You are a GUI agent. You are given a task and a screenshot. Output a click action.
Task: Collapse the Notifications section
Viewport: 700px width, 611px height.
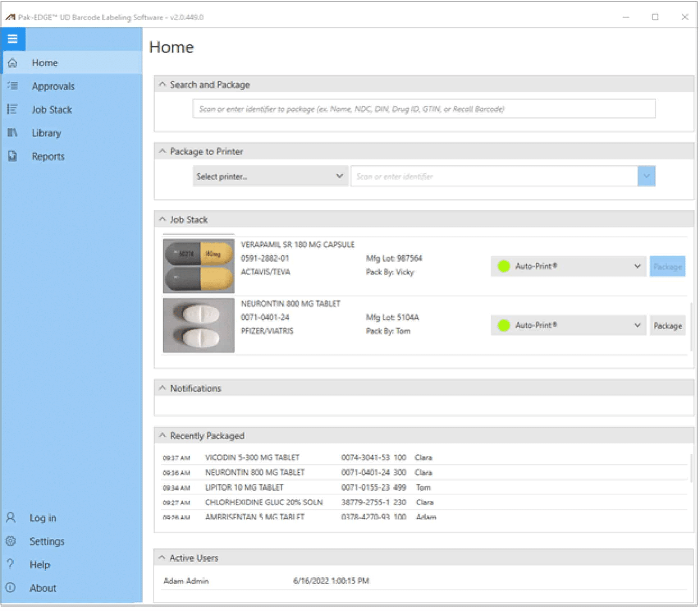tap(163, 389)
